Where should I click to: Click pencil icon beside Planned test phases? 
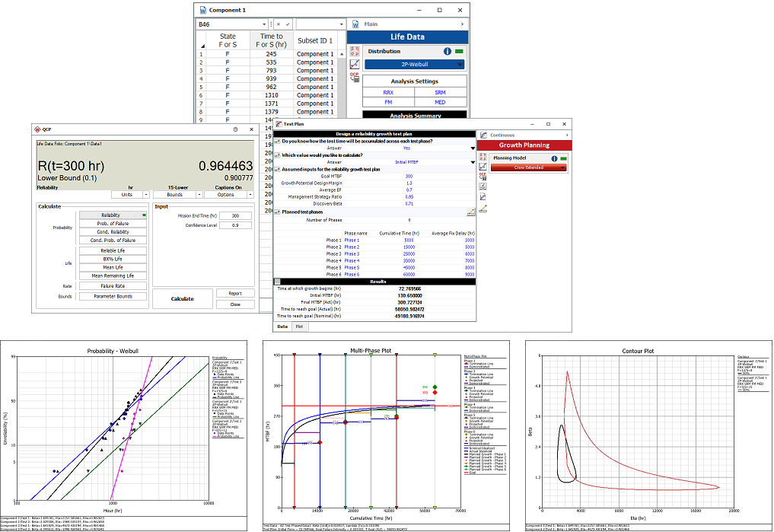(470, 212)
